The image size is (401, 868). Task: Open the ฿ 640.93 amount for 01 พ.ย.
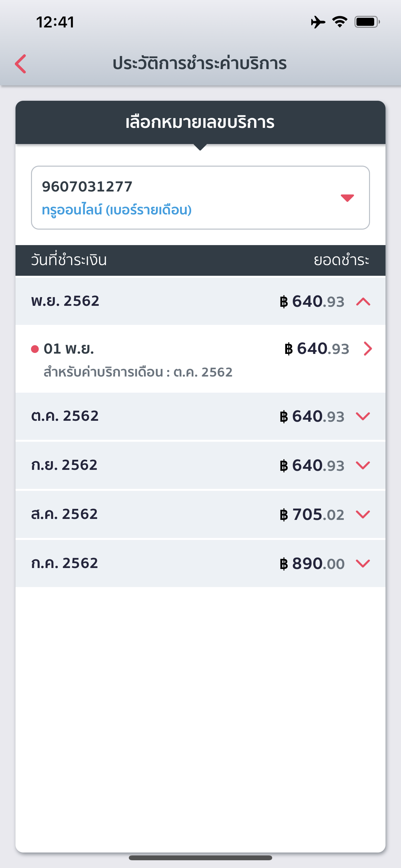(x=317, y=349)
